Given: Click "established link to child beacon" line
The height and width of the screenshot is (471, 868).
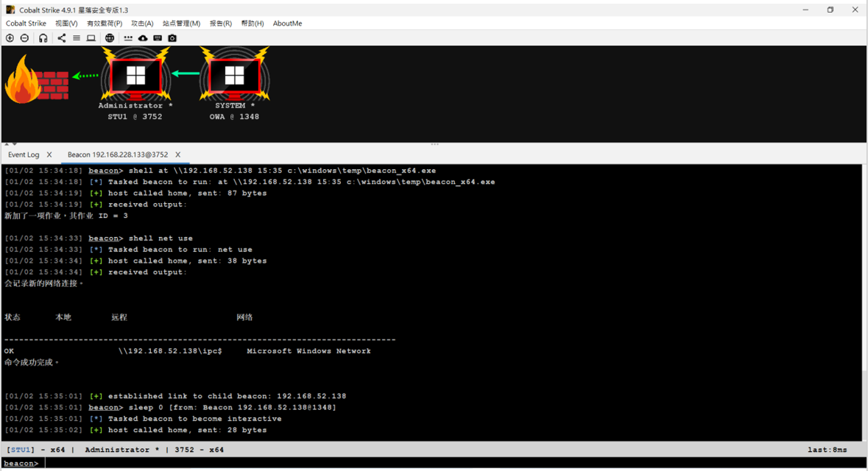Looking at the screenshot, I should click(x=175, y=396).
